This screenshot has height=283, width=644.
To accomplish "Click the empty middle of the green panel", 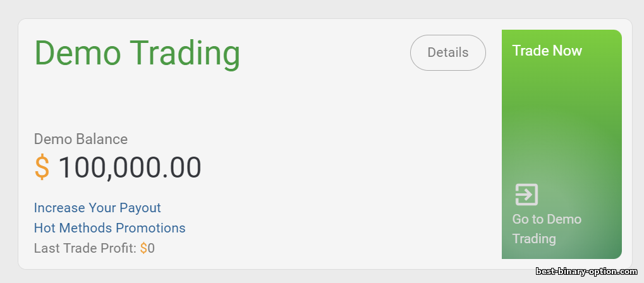I will (x=561, y=120).
